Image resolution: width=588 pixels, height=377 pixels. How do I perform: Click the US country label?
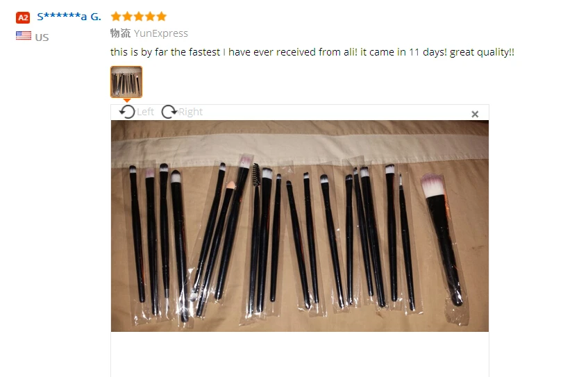42,37
